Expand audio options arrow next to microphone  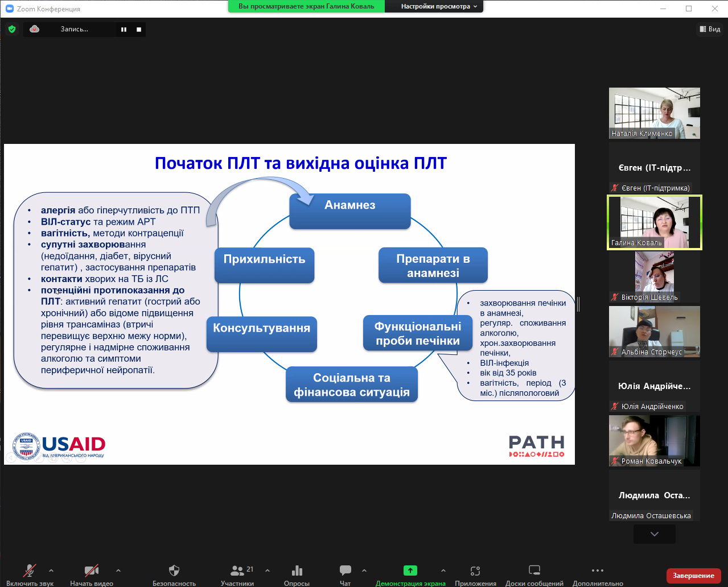51,571
